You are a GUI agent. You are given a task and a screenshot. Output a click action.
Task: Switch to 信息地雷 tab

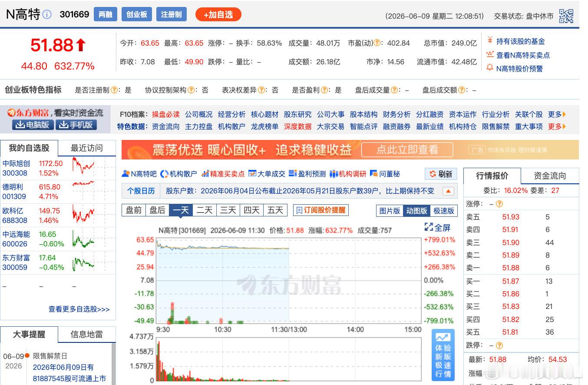coord(87,335)
